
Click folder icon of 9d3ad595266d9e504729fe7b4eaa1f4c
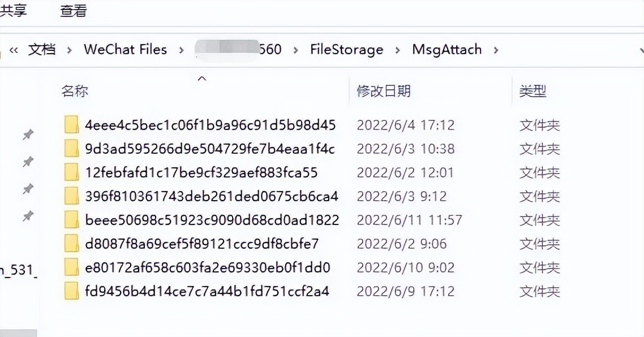71,149
